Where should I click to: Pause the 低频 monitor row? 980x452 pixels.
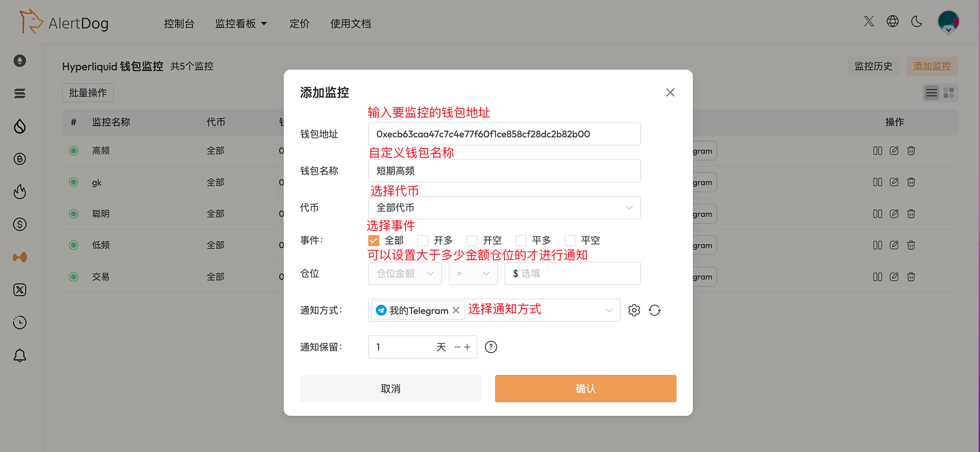(878, 245)
